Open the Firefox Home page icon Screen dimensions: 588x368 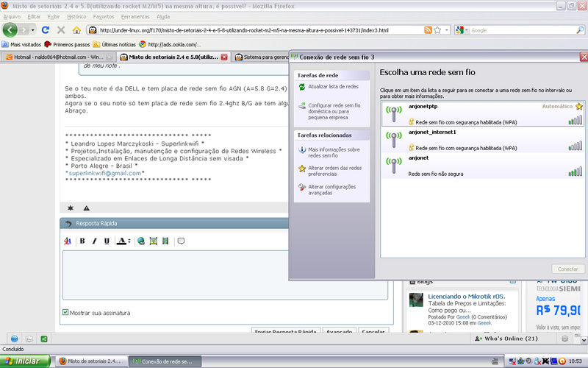pyautogui.click(x=77, y=30)
